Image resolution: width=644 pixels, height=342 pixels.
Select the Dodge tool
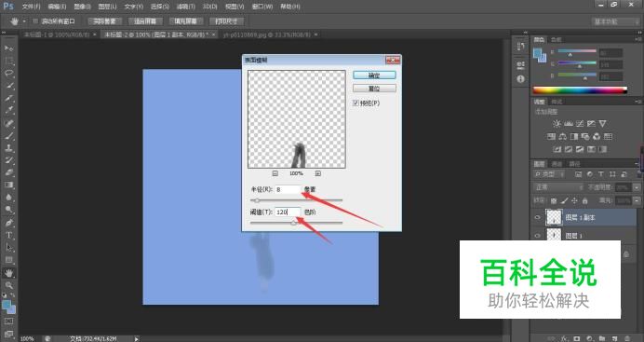(x=8, y=210)
